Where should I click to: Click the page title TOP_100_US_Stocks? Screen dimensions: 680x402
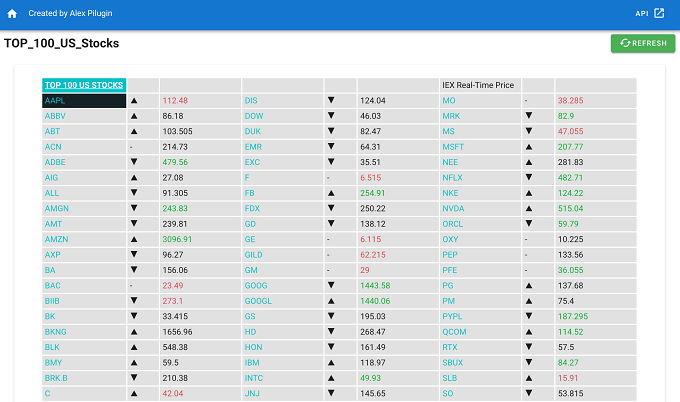pos(61,43)
